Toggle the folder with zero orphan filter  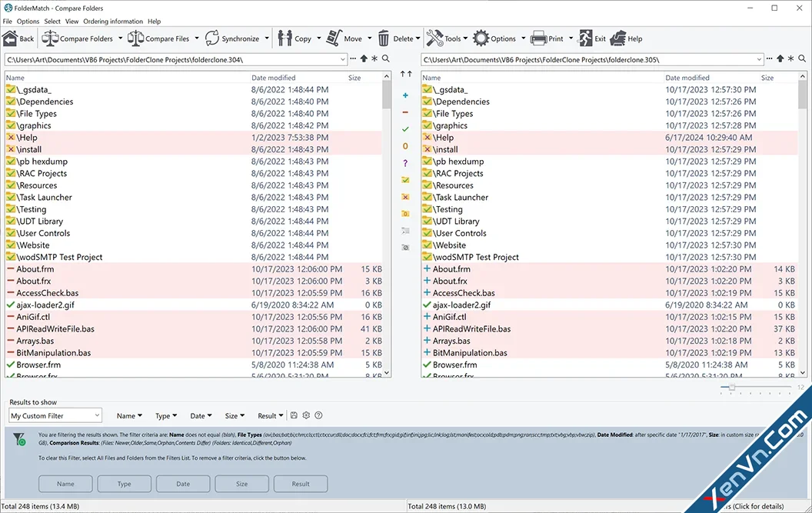click(x=405, y=214)
